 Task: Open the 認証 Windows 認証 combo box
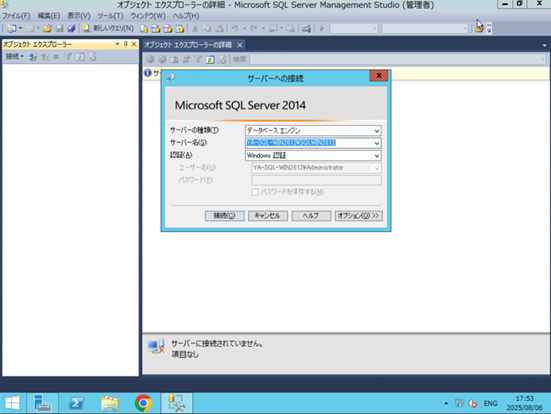(x=313, y=155)
